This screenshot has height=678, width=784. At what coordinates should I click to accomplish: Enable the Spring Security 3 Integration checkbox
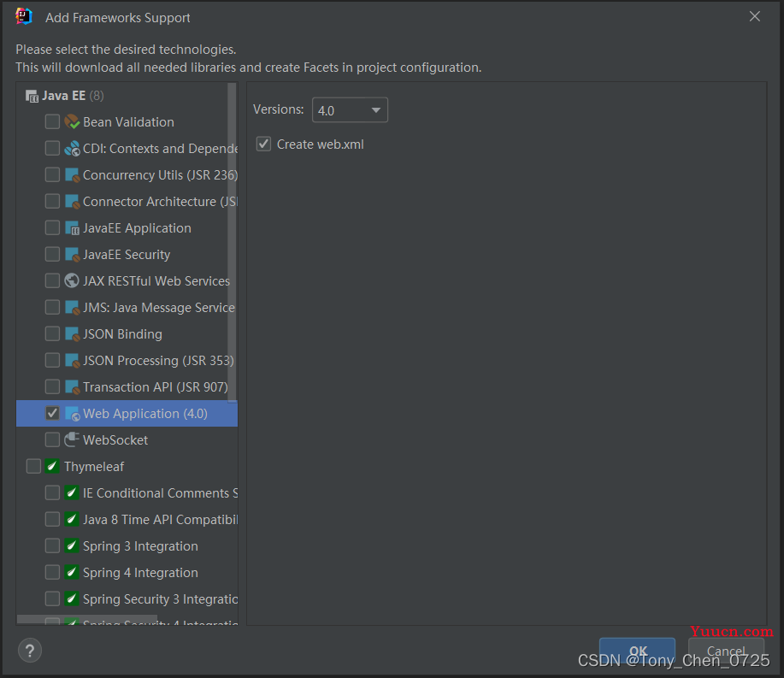point(52,598)
